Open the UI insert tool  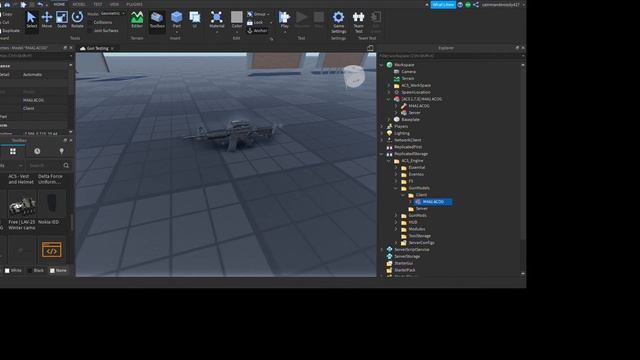[x=195, y=20]
